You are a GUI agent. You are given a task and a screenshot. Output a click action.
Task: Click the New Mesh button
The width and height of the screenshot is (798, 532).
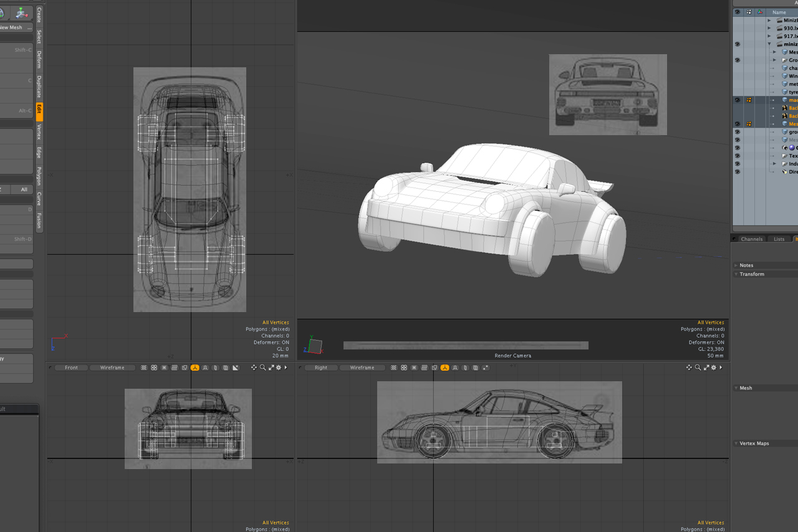click(11, 27)
